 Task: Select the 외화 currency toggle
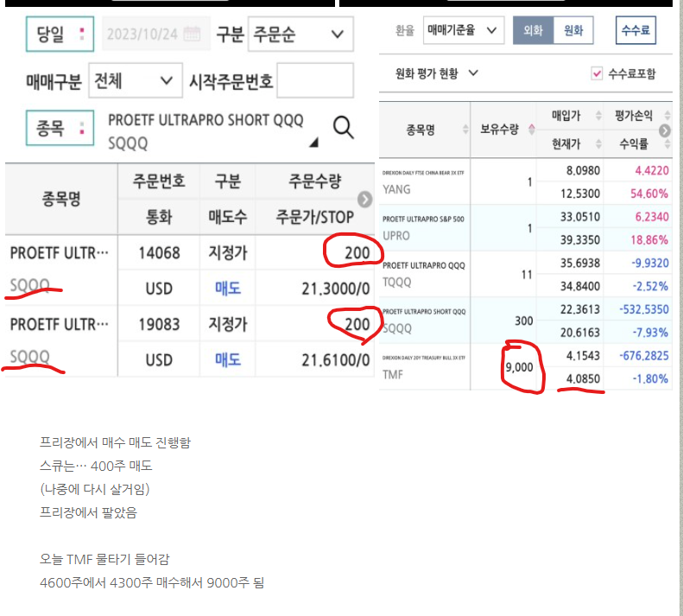click(x=533, y=30)
